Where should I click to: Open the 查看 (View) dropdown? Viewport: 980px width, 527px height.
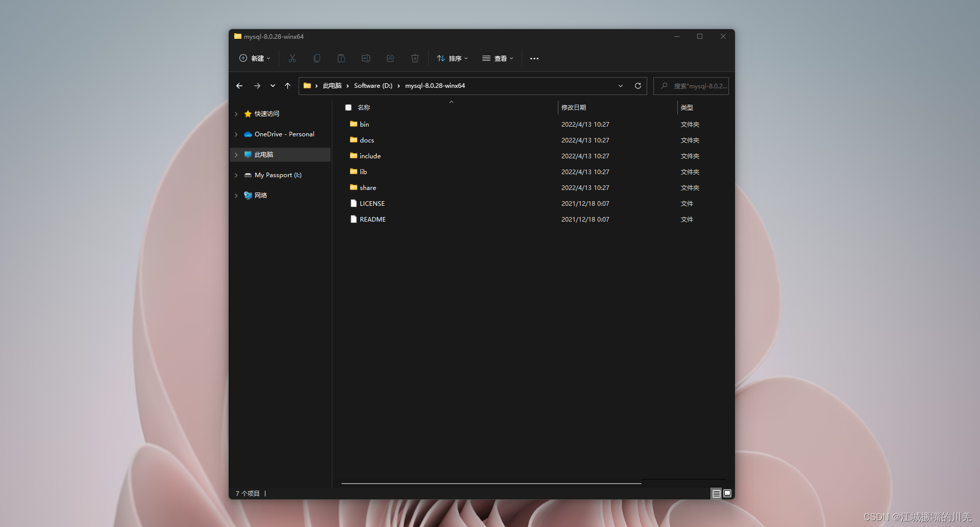pos(498,58)
